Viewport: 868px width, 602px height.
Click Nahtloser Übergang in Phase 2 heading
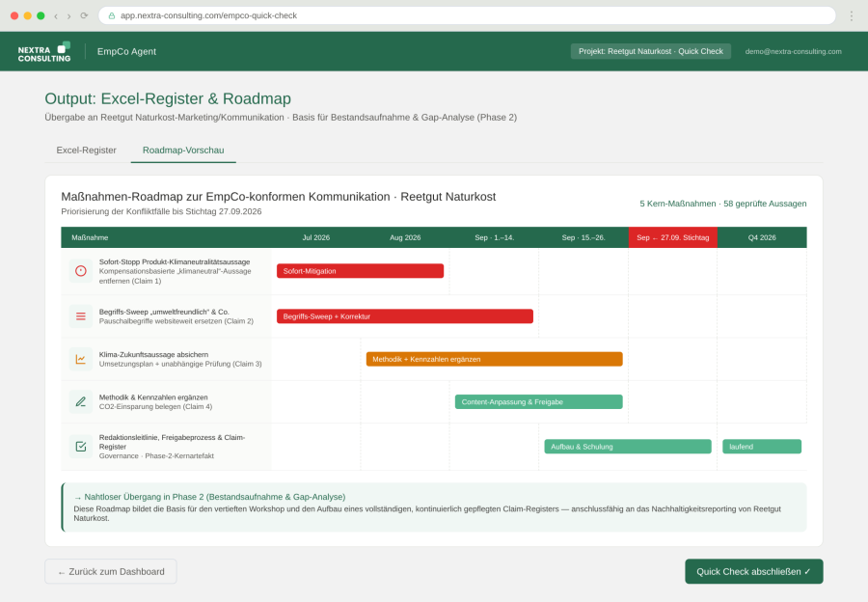point(209,497)
